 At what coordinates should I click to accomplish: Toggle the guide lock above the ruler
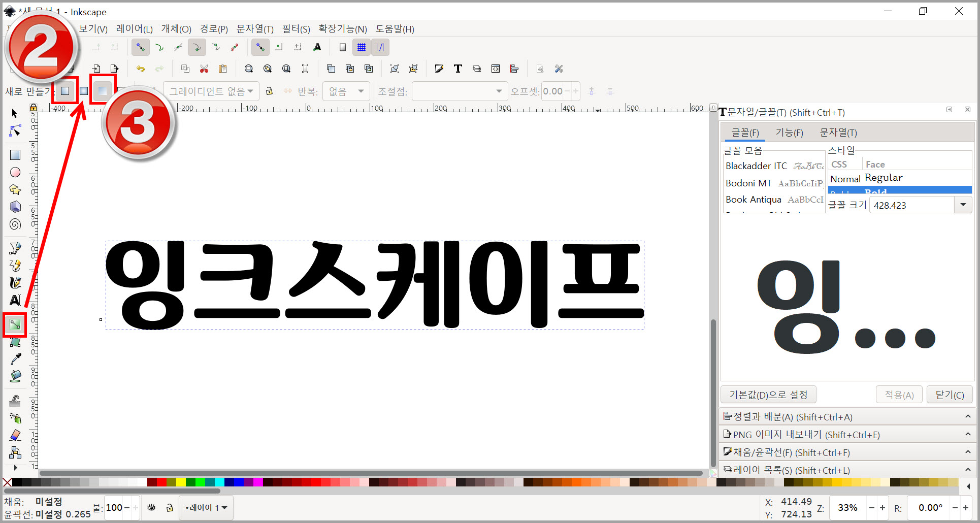(34, 108)
